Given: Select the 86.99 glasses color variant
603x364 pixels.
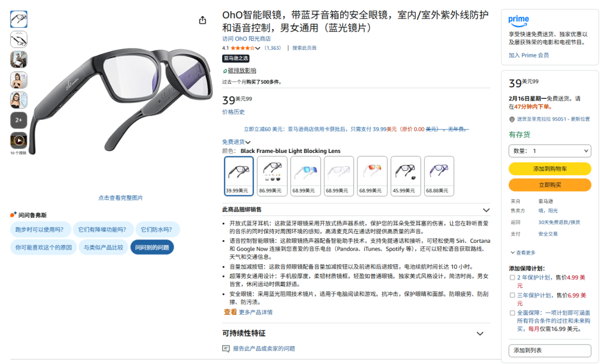Looking at the screenshot, I should [272, 176].
